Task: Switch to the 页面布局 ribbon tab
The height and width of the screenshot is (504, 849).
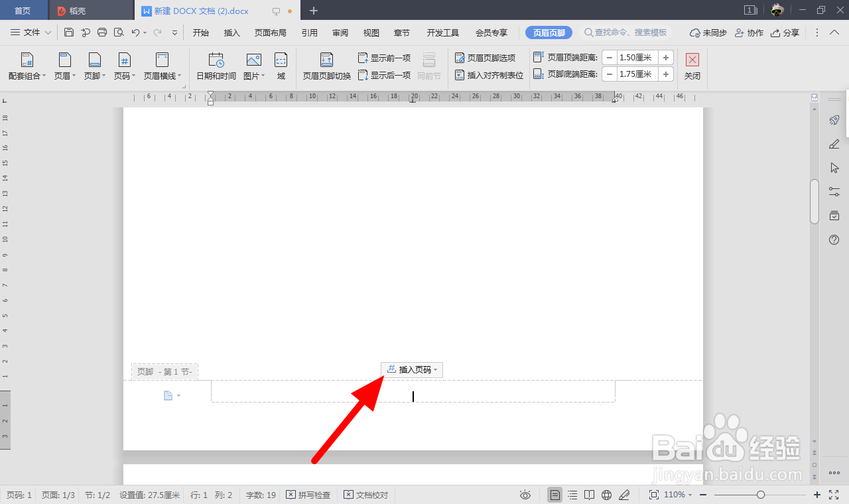Action: [271, 32]
